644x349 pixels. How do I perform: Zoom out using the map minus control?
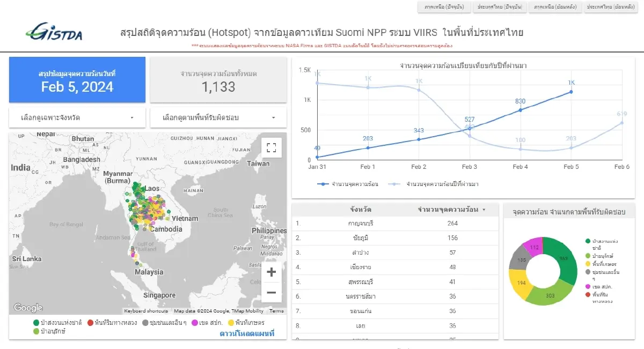pyautogui.click(x=272, y=292)
